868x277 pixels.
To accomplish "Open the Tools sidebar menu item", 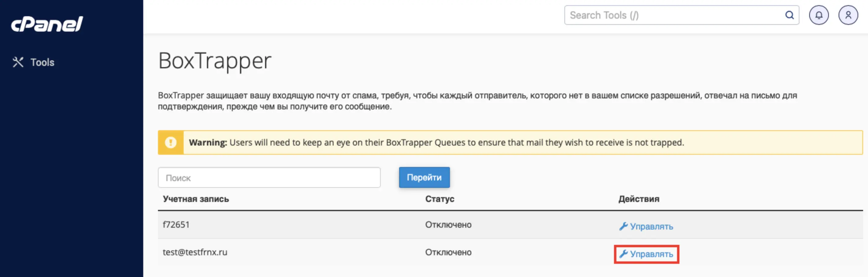I will (33, 62).
